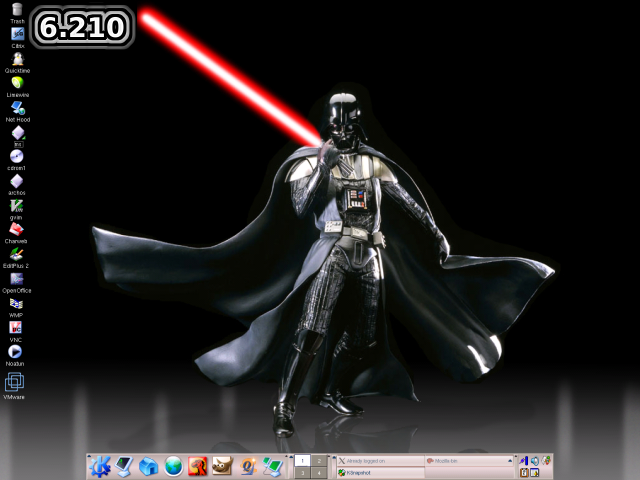Launch the red dinosaur Mozilla panel icon

pyautogui.click(x=198, y=467)
